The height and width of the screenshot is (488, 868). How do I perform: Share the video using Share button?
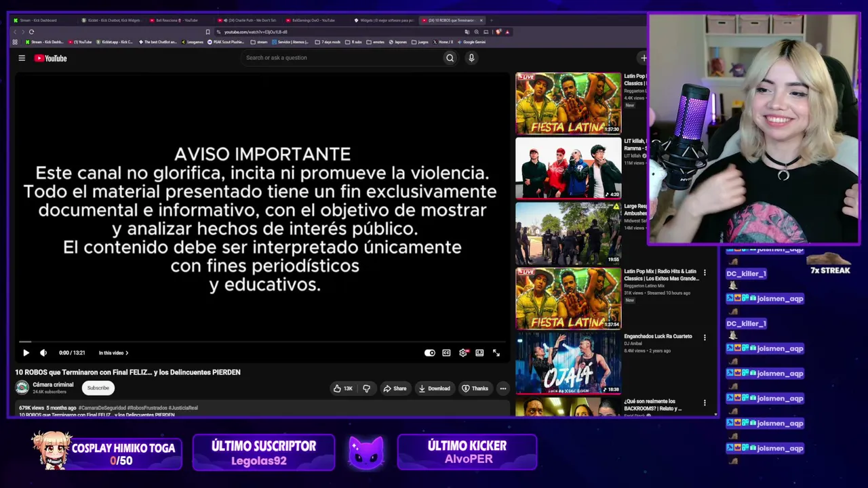(395, 388)
